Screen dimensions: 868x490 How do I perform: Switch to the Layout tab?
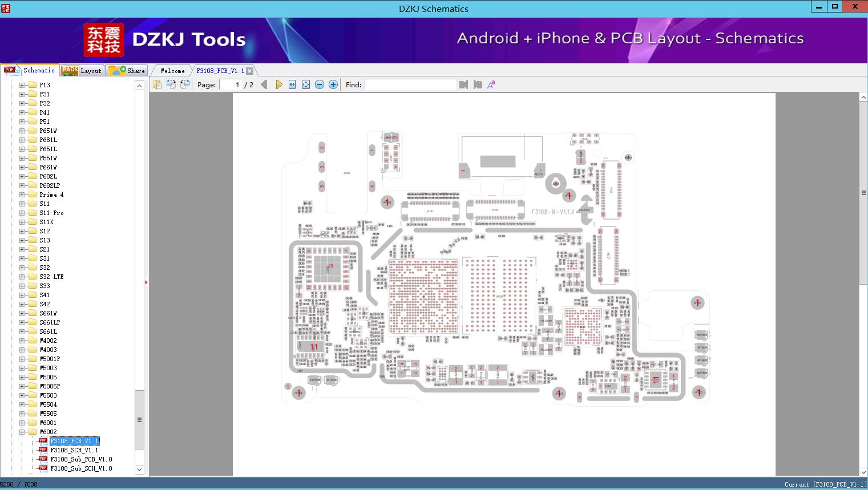coord(82,71)
